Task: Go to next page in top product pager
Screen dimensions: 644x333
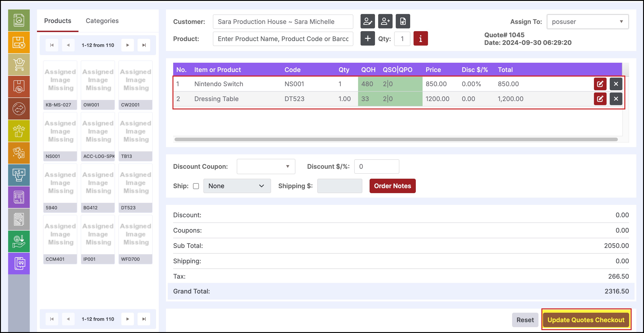Action: pyautogui.click(x=127, y=45)
